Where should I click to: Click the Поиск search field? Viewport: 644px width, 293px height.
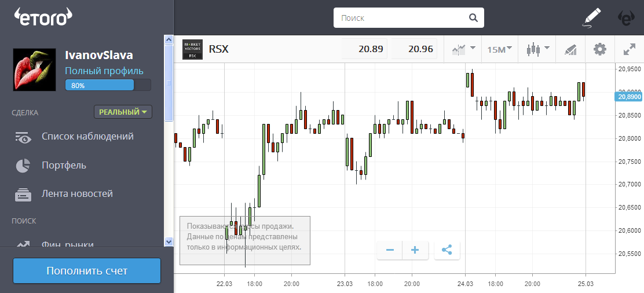tap(402, 18)
